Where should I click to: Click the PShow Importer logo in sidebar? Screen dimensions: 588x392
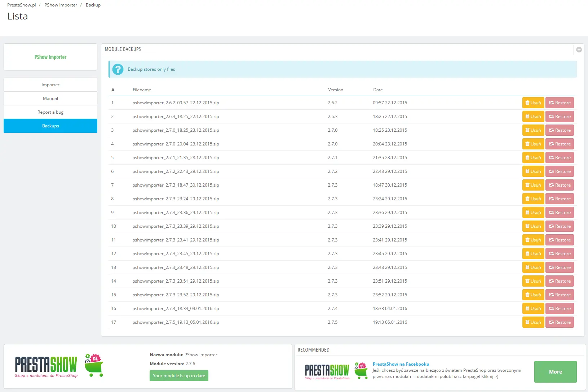point(50,57)
